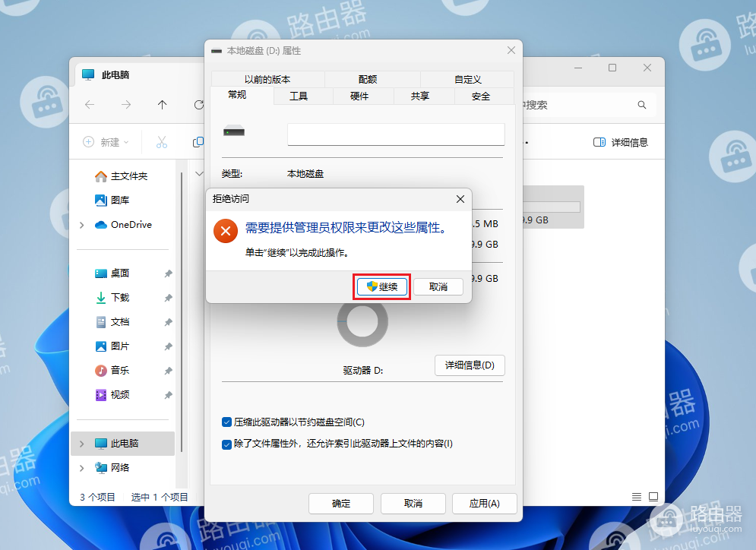The height and width of the screenshot is (550, 756).
Task: Click the cut scissors icon
Action: point(162,142)
